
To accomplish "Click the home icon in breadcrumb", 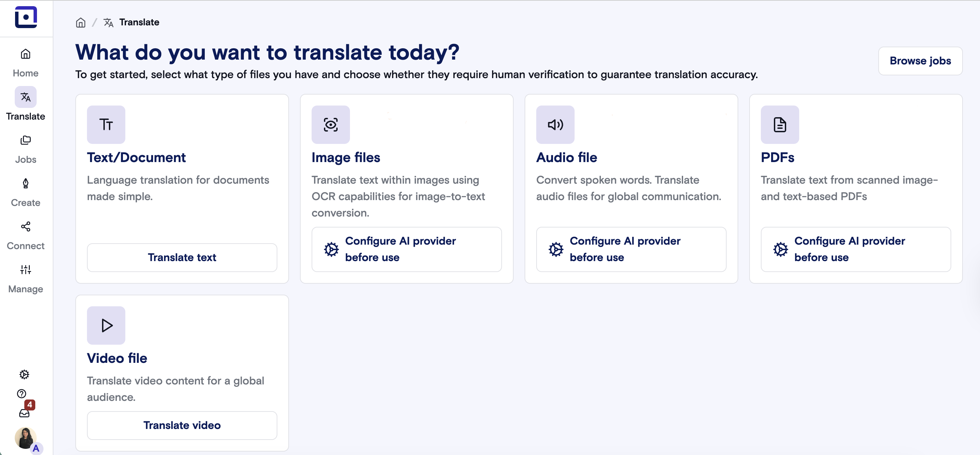I will click(x=81, y=23).
